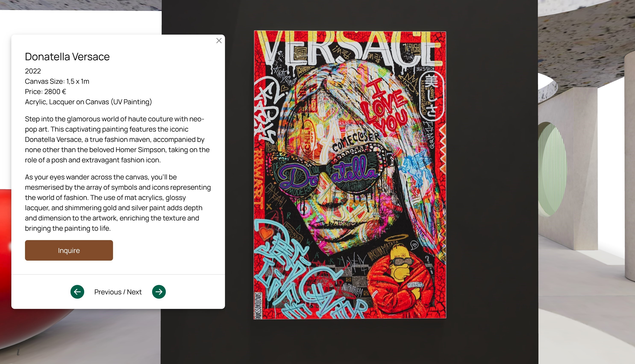The image size is (635, 364).
Task: Go to the previous artwork arrow
Action: point(77,292)
